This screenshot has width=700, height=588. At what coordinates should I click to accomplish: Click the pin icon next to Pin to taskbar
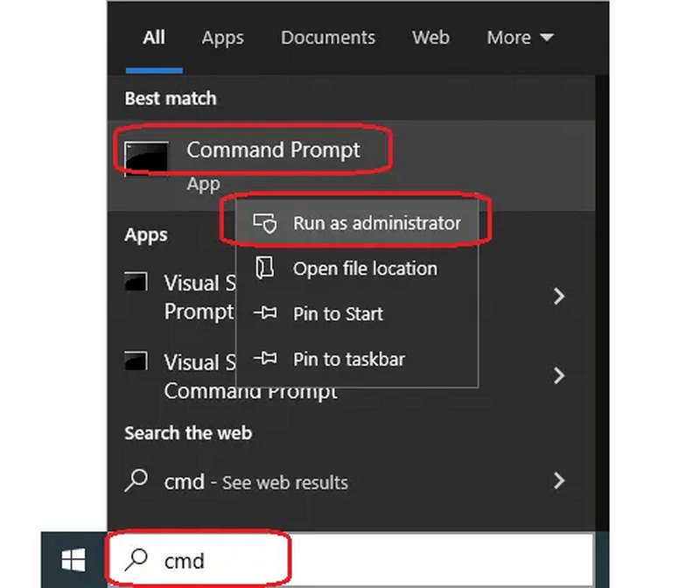click(x=265, y=358)
